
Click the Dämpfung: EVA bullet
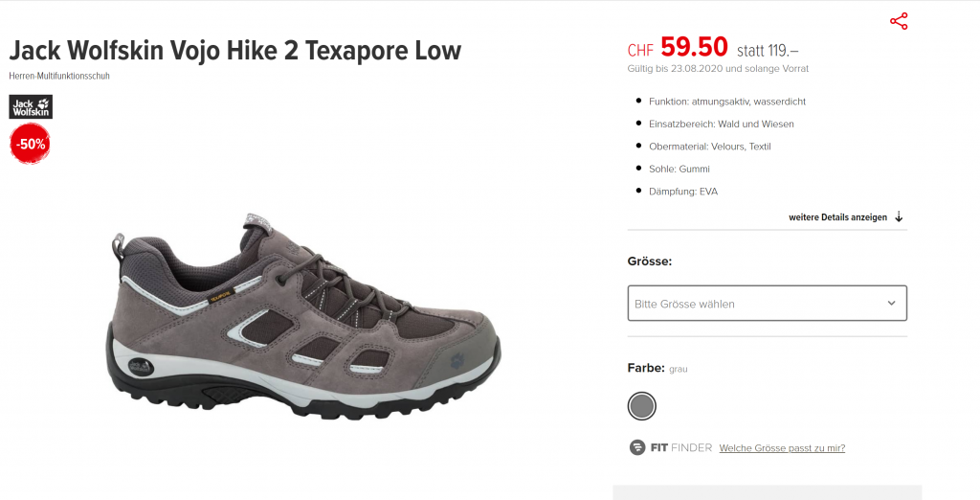pyautogui.click(x=682, y=192)
